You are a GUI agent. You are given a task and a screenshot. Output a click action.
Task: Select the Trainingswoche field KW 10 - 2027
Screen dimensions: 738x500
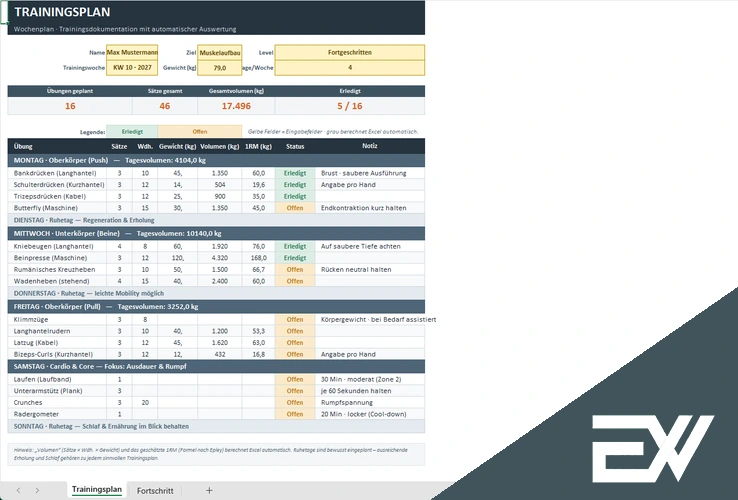(x=132, y=67)
